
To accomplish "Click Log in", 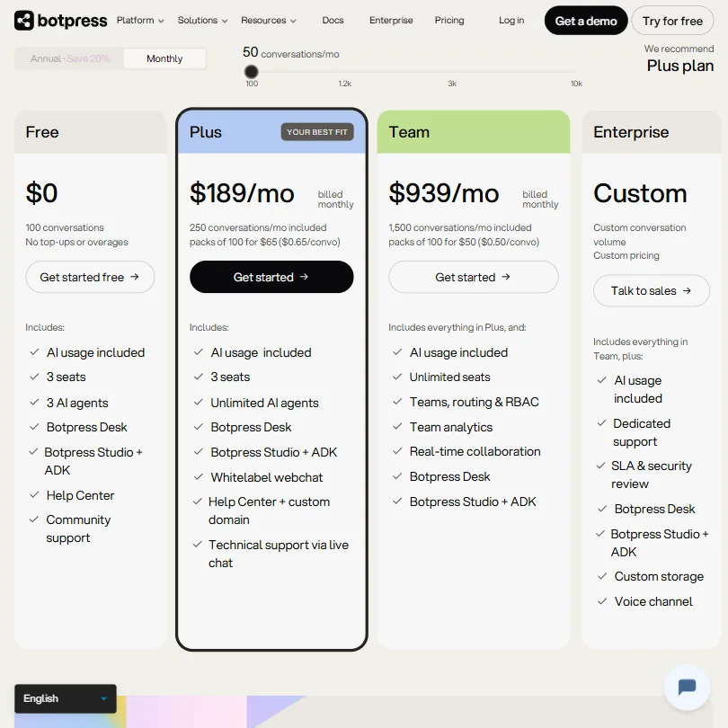I will point(511,21).
